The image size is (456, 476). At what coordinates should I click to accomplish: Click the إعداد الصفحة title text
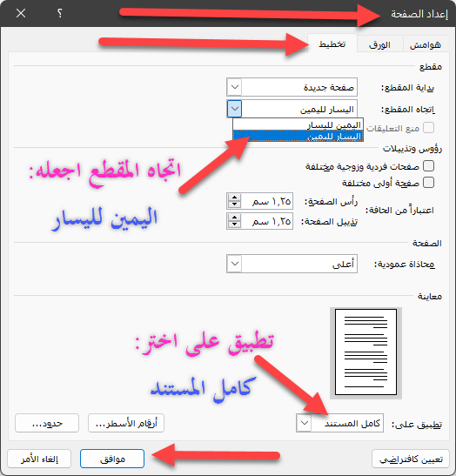pyautogui.click(x=419, y=14)
